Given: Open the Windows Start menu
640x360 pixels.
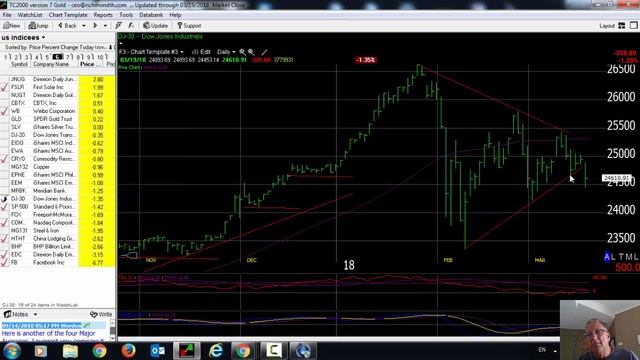Looking at the screenshot, I should tap(11, 351).
